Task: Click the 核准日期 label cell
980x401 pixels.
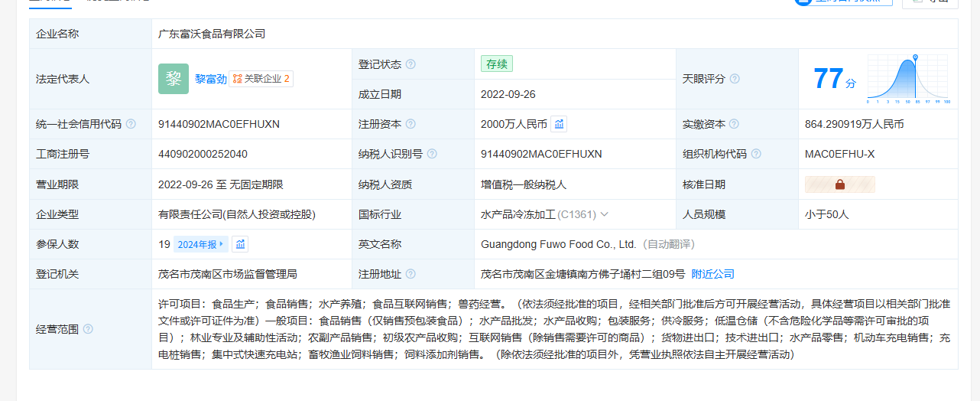Action: pyautogui.click(x=738, y=184)
